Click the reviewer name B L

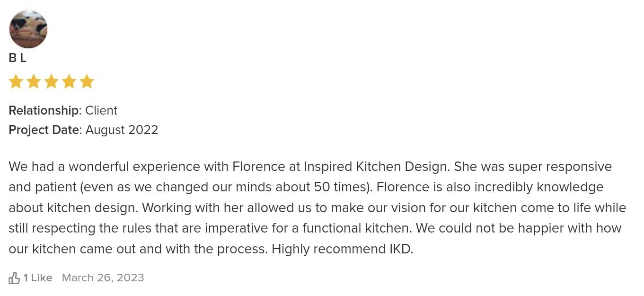pos(18,58)
